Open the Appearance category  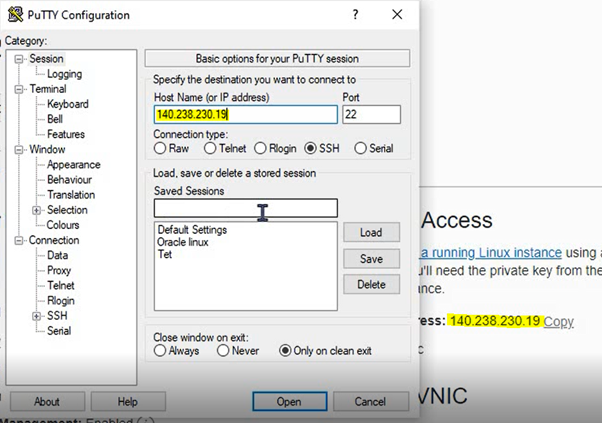[x=74, y=165]
